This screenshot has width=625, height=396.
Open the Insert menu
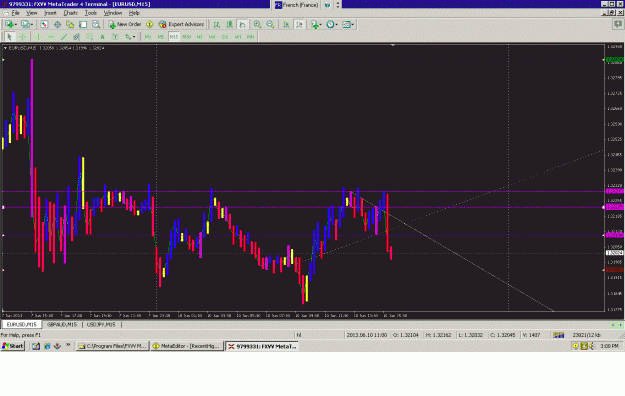(50, 13)
